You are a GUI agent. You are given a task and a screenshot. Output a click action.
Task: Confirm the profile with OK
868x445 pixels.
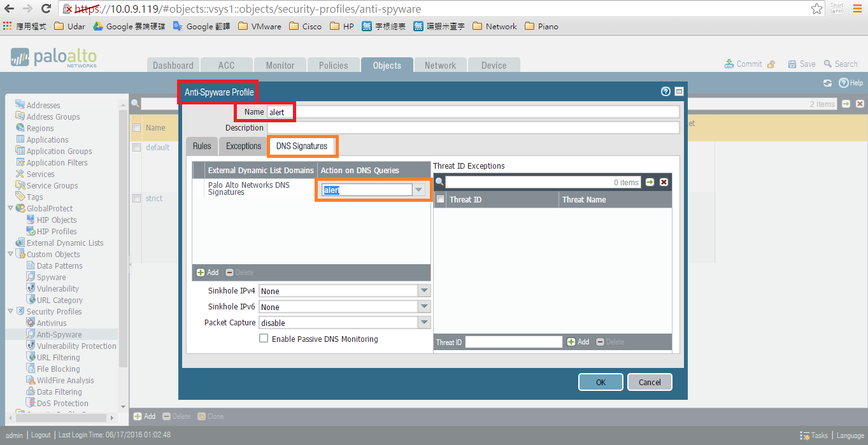(601, 382)
